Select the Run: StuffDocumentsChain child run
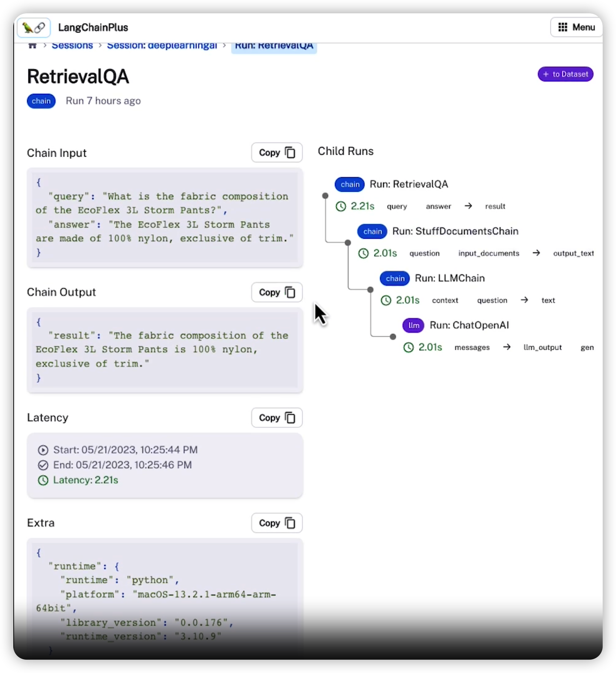Viewport: 616px width, 673px height. pyautogui.click(x=455, y=231)
